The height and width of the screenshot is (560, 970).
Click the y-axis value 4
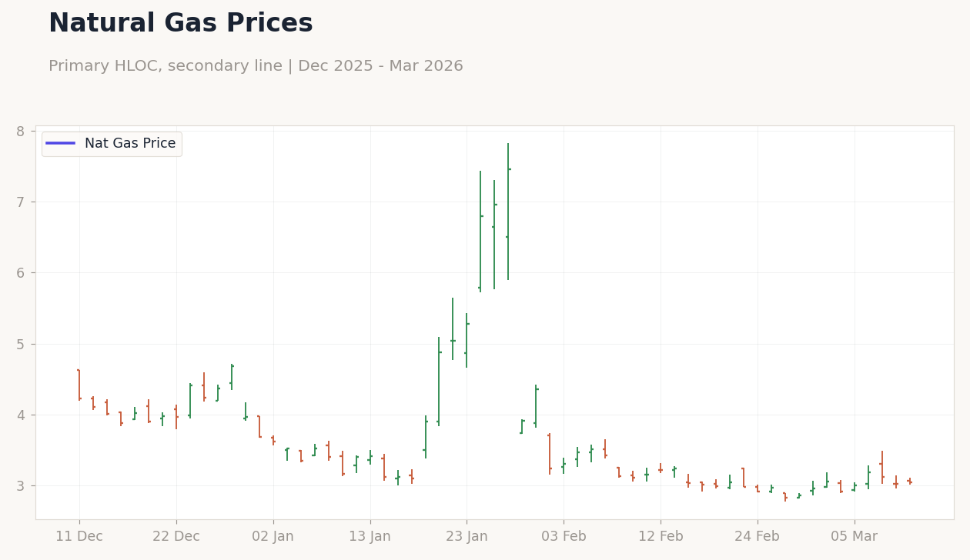pyautogui.click(x=21, y=415)
